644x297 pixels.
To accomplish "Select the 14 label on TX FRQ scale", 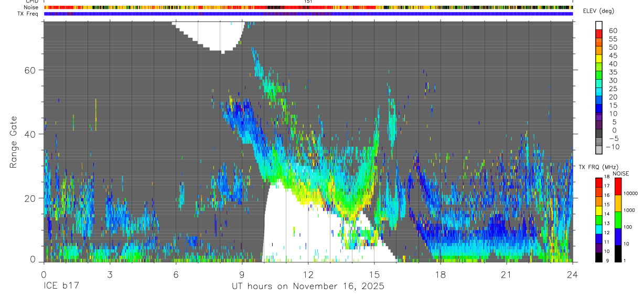I will point(607,214).
